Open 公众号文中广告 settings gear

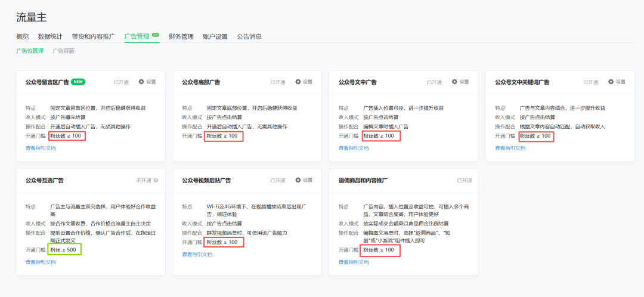pos(454,82)
